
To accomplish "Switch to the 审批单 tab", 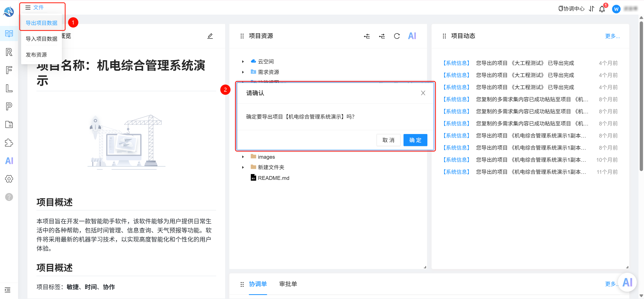I will [x=288, y=284].
